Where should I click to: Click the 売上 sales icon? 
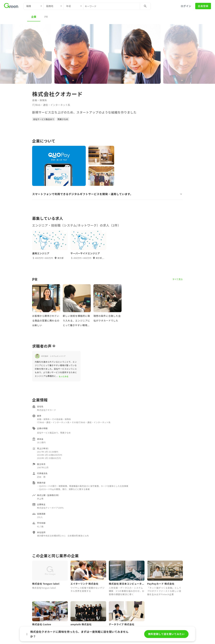[x=34, y=449]
